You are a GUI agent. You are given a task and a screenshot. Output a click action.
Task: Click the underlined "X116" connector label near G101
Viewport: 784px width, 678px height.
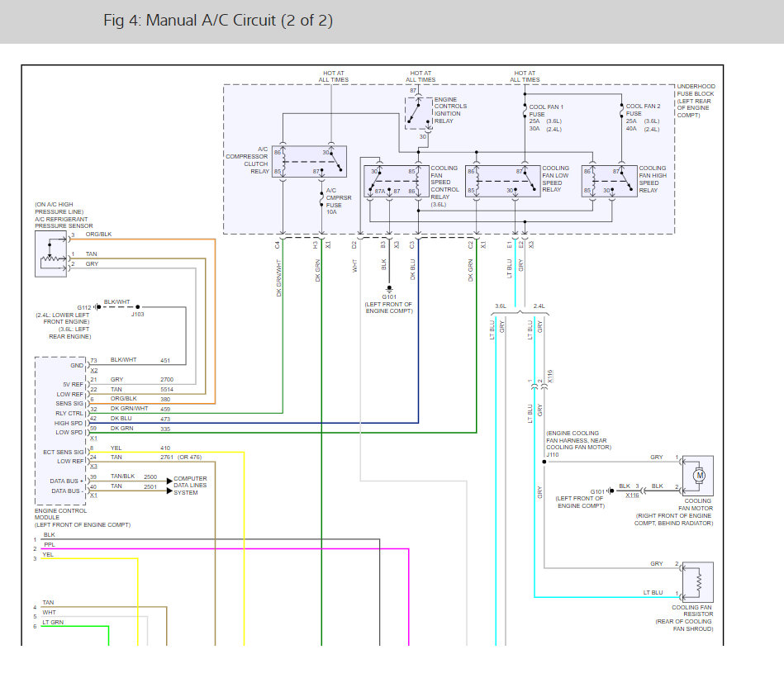(632, 495)
